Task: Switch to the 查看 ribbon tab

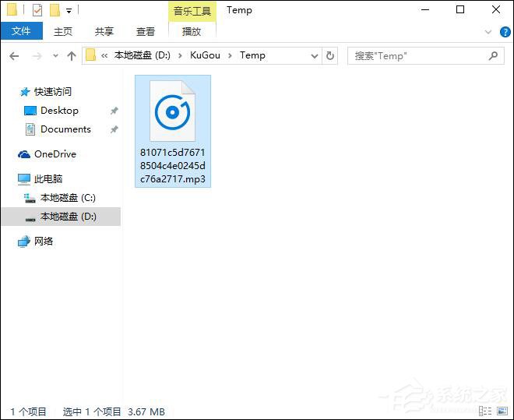Action: coord(145,31)
